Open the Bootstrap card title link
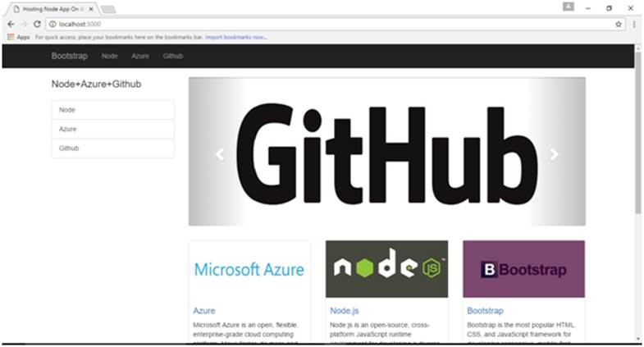 pos(485,311)
